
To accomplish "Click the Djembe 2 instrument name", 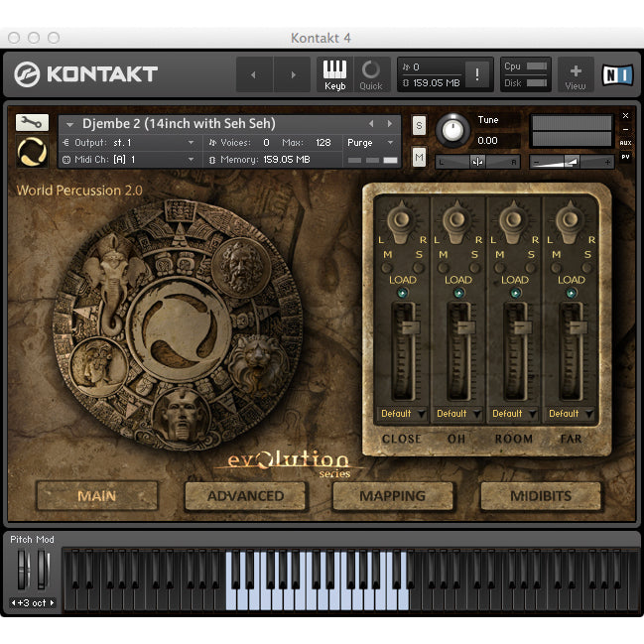I will (179, 123).
